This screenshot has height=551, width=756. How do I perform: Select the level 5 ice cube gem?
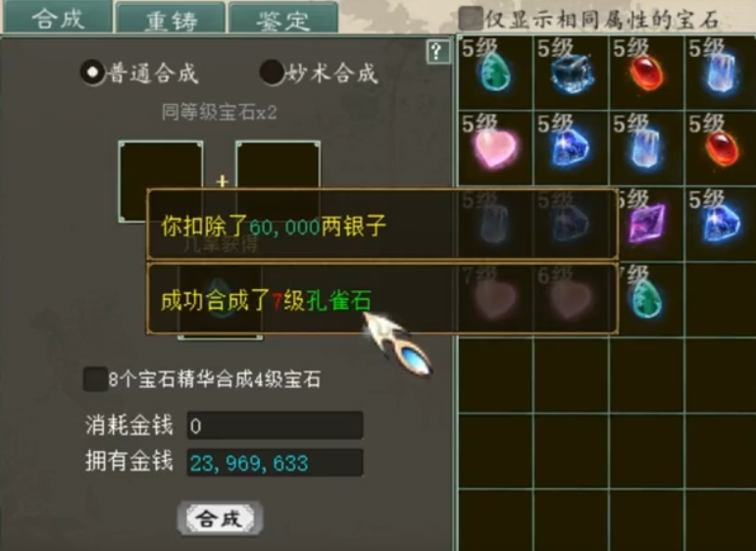click(572, 73)
